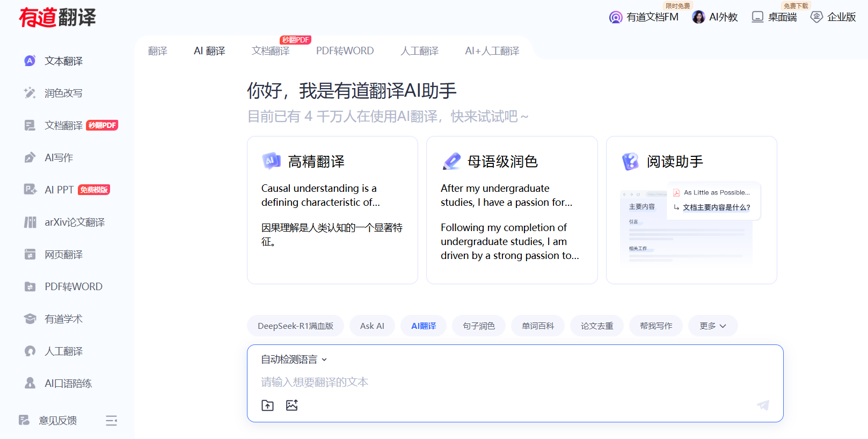Screen dimensions: 868x439
Task: Click the upload file icon in input box
Action: 267,406
